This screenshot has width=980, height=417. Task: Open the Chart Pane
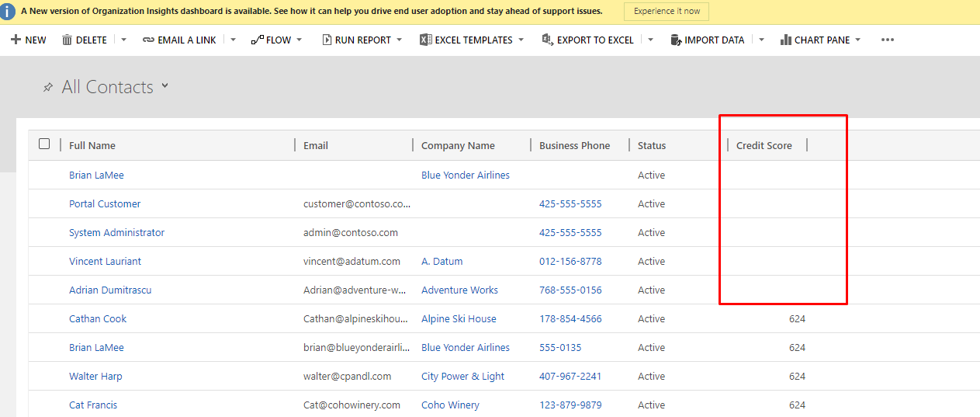[820, 40]
